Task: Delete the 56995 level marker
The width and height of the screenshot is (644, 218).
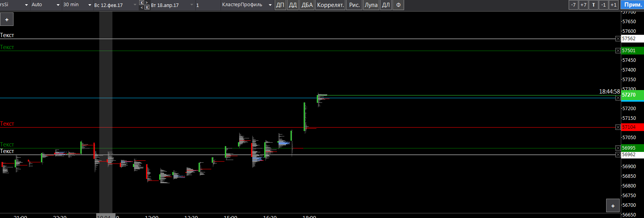Action: 618,148
